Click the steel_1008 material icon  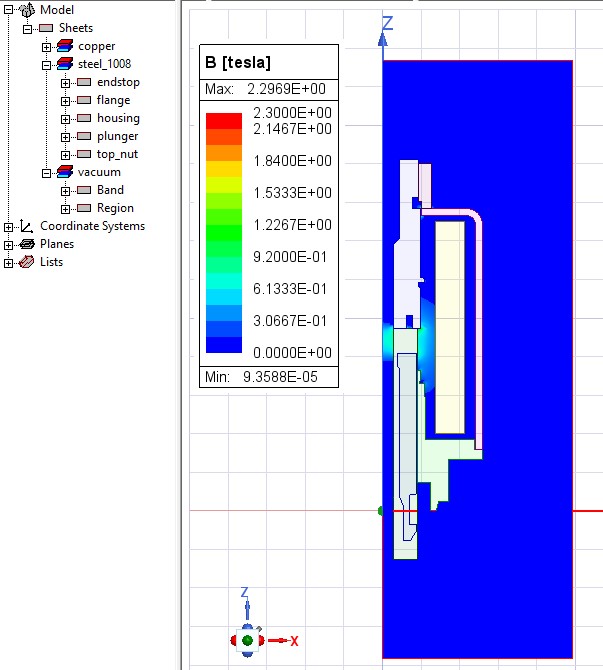click(65, 64)
